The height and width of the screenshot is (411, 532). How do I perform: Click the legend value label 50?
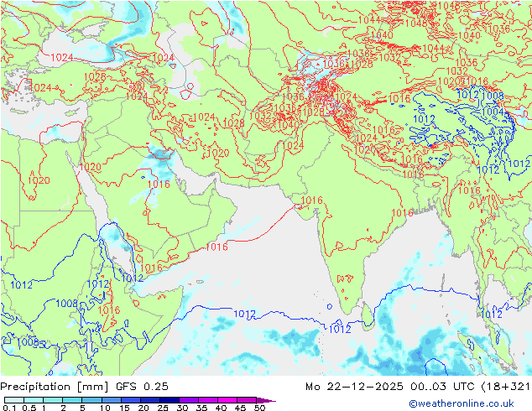[x=260, y=408]
